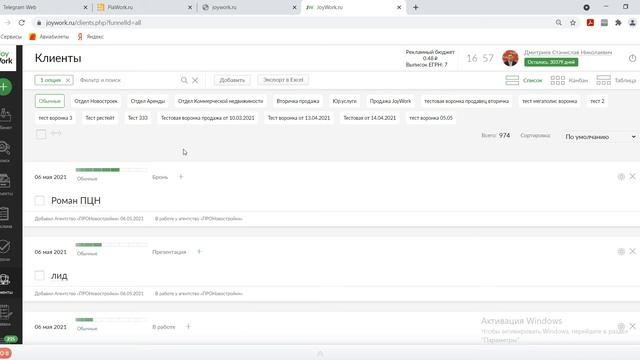Screen dimensions: 640x360
Task: Switch to Канбан board view
Action: 569,80
